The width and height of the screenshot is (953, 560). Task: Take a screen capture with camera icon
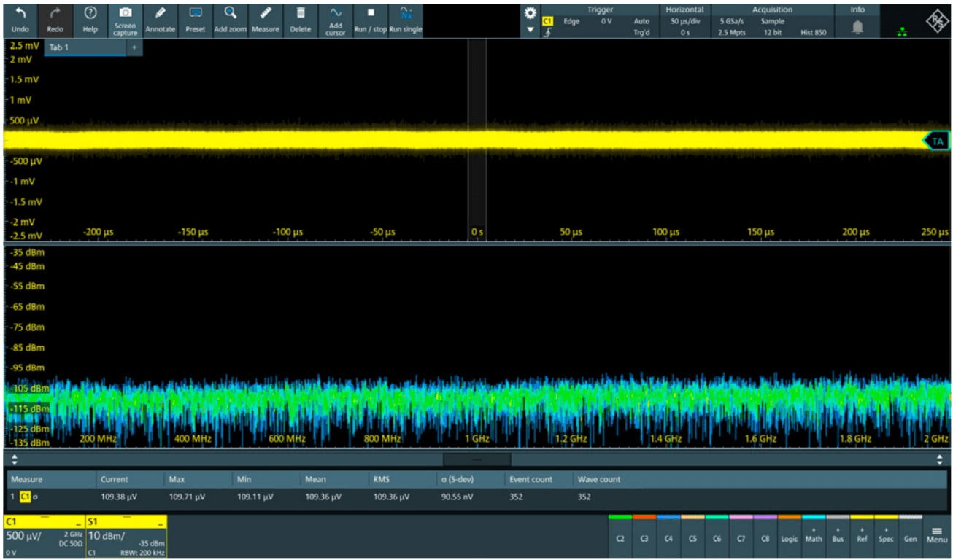(x=126, y=15)
